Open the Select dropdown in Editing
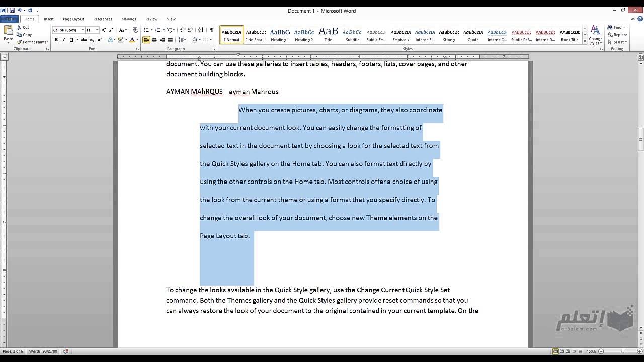This screenshot has height=362, width=644. coord(617,42)
